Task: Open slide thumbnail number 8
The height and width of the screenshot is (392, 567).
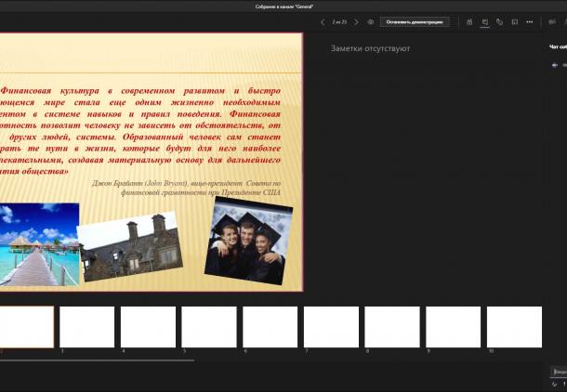Action: point(391,327)
